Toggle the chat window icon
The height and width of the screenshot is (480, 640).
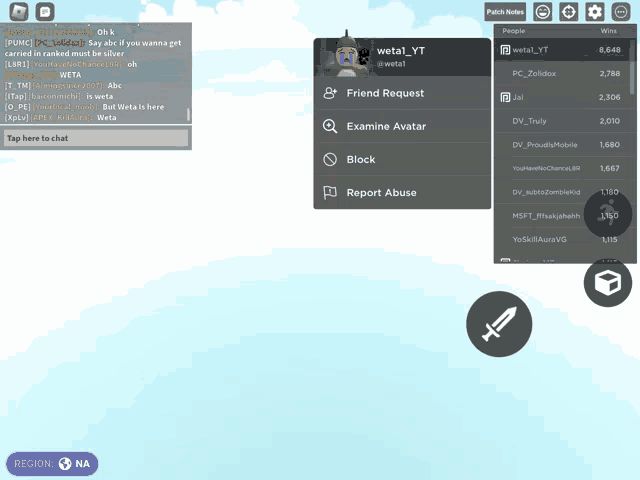coord(45,12)
